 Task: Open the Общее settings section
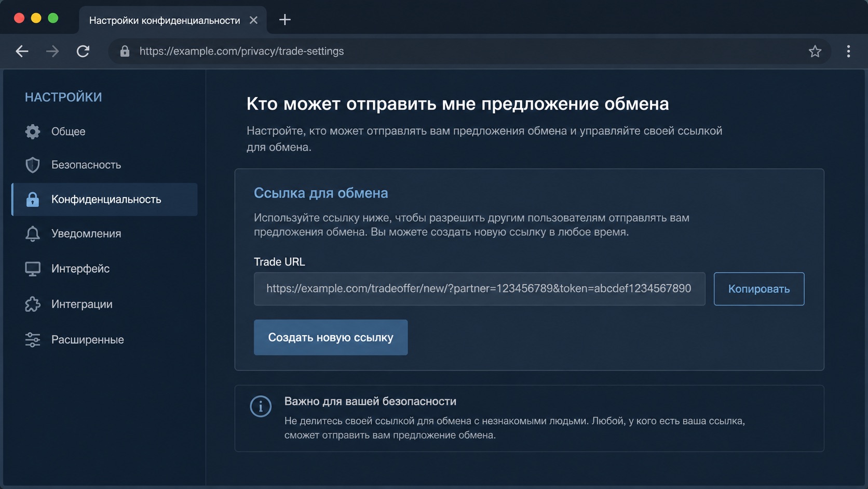(x=104, y=131)
